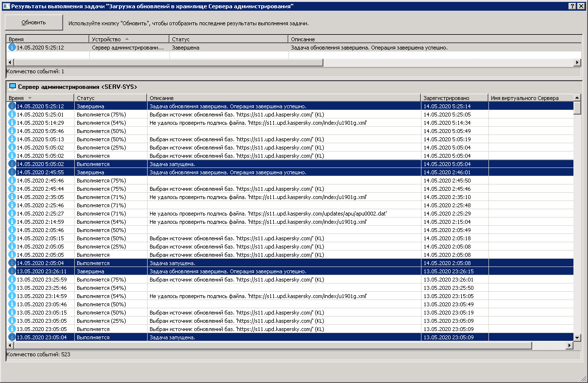Image resolution: width=588 pixels, height=383 pixels.
Task: Click the info icon of the 14.05.2020 5:25:01 event
Action: [x=12, y=115]
